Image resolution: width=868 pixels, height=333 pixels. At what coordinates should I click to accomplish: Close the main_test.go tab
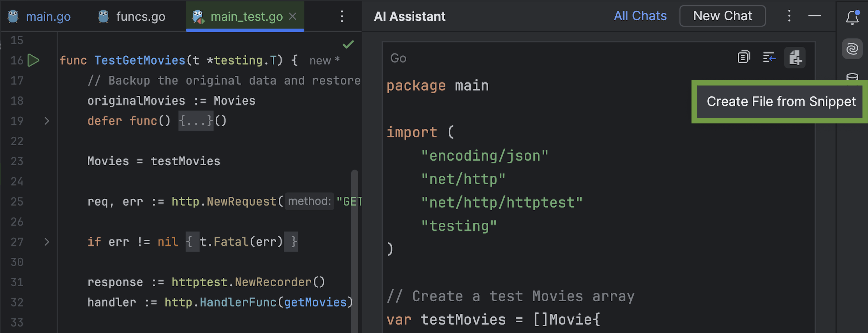tap(293, 16)
